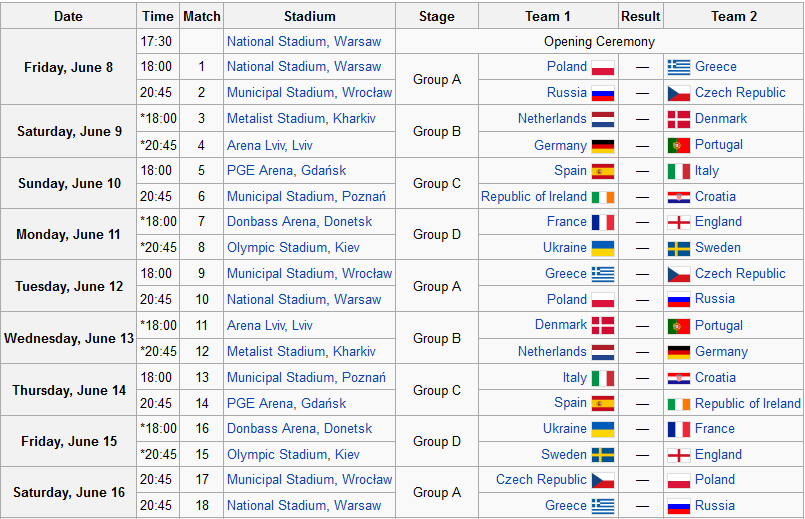The width and height of the screenshot is (805, 519).
Task: Open Donbass Arena, Donetsk link for match 7
Action: point(299,222)
